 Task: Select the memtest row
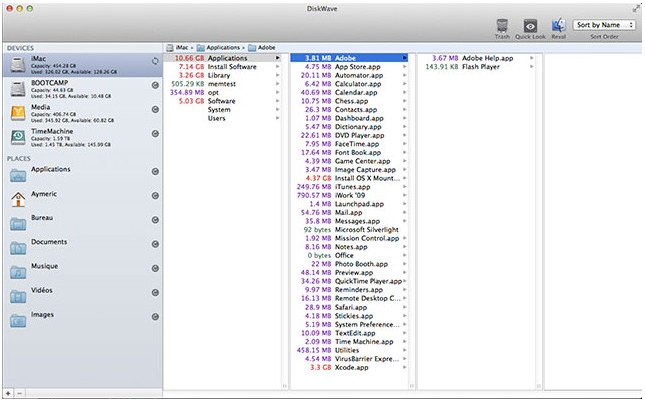click(x=222, y=84)
